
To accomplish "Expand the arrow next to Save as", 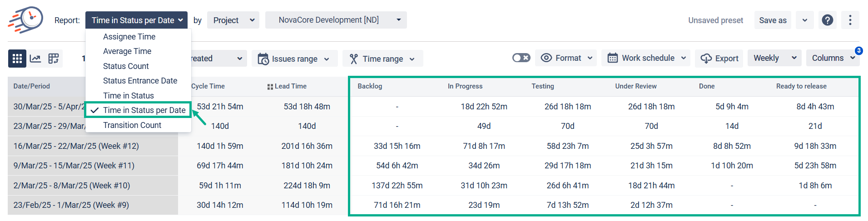I will [x=804, y=20].
